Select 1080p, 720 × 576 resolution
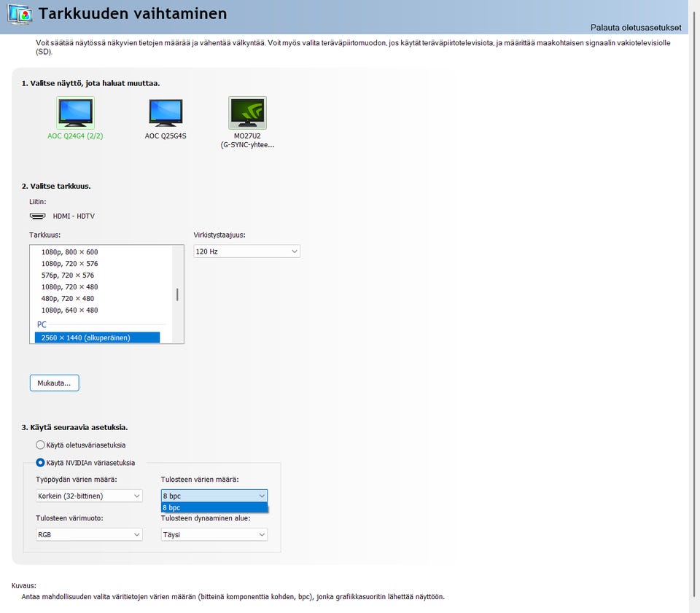The width and height of the screenshot is (700, 613). [70, 264]
